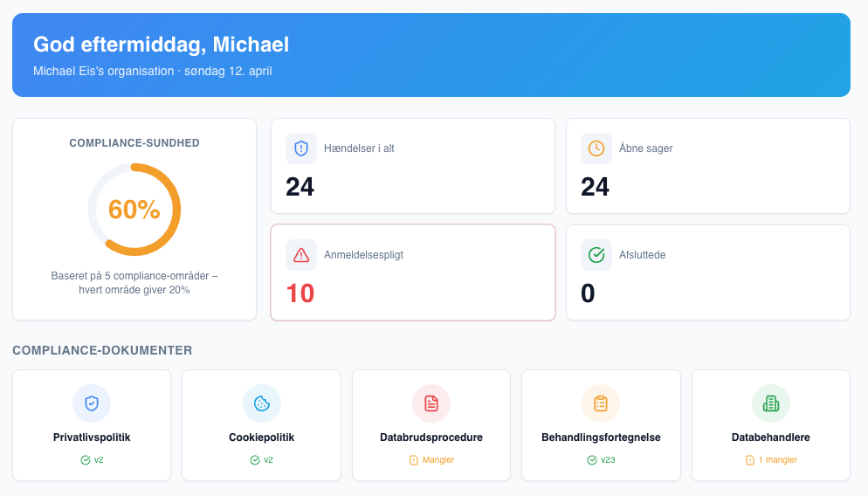The image size is (868, 496).
Task: Click the check icon next to Cookiepolitik v2
Action: 255,460
